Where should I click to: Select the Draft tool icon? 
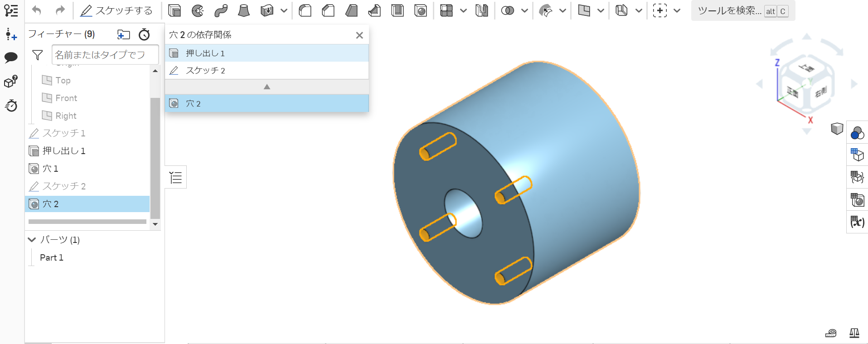[x=351, y=10]
